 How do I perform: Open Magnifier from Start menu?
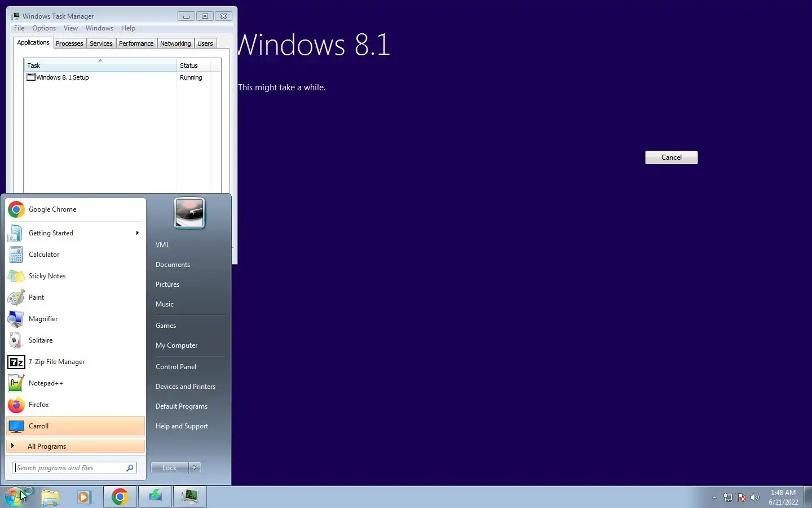click(x=76, y=319)
